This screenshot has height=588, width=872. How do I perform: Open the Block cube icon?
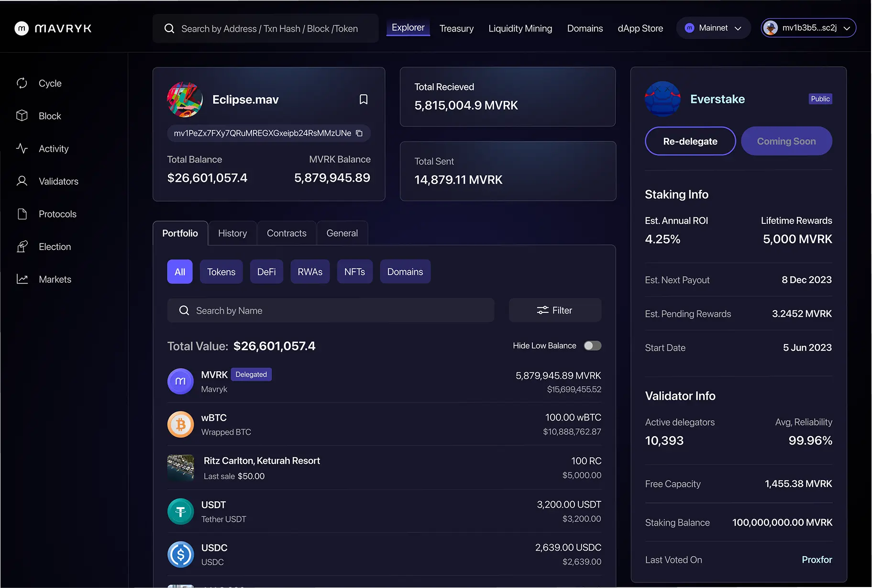tap(22, 116)
